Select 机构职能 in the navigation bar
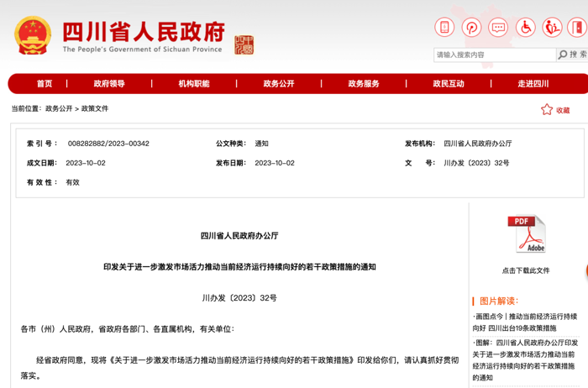This screenshot has width=588, height=388. [194, 84]
